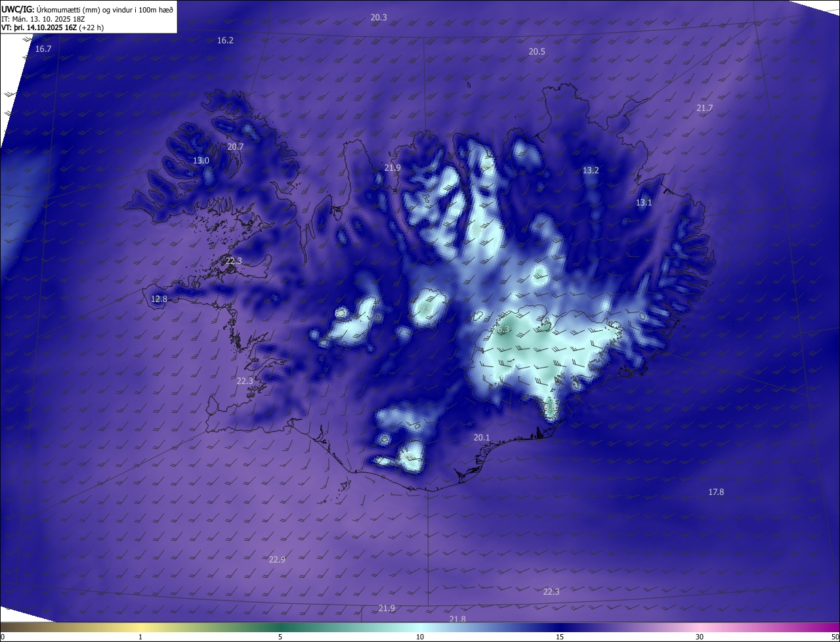Click the 20.3 value label
840x642 pixels.
click(x=379, y=18)
